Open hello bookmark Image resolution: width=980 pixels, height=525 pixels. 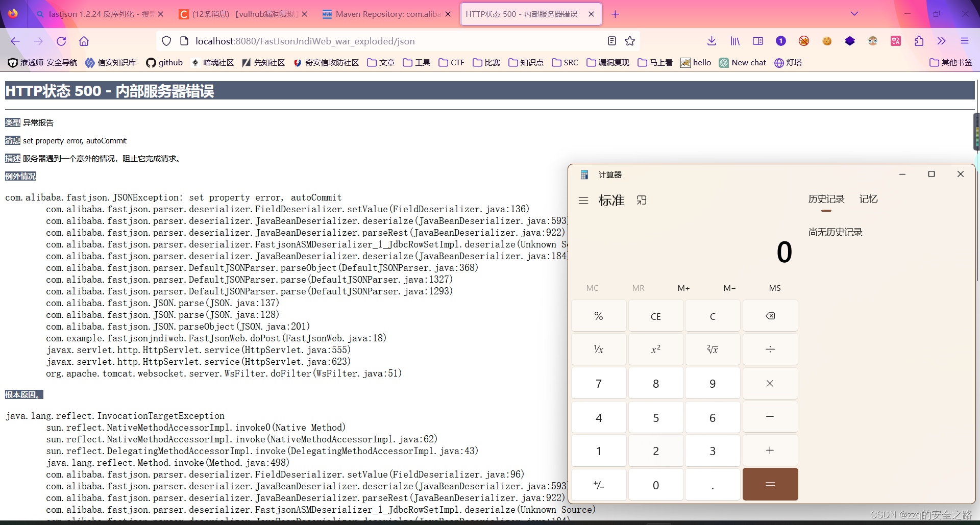[x=696, y=63]
